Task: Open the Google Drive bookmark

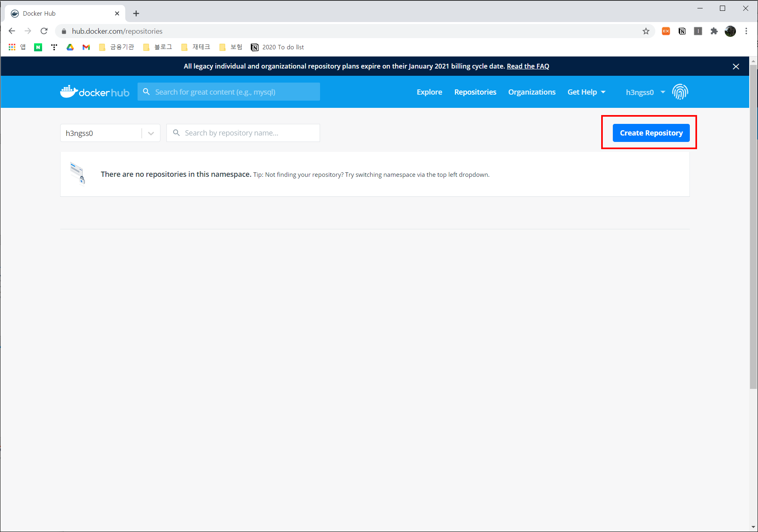Action: 70,47
